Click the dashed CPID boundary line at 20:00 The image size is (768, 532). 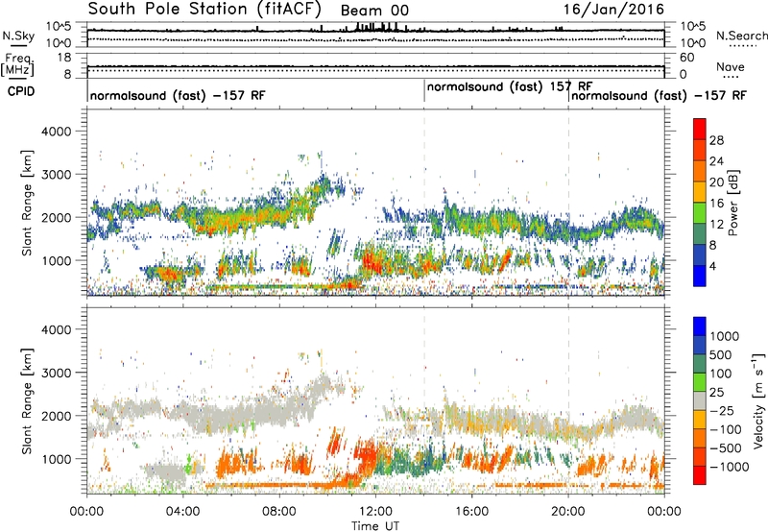coord(568,203)
